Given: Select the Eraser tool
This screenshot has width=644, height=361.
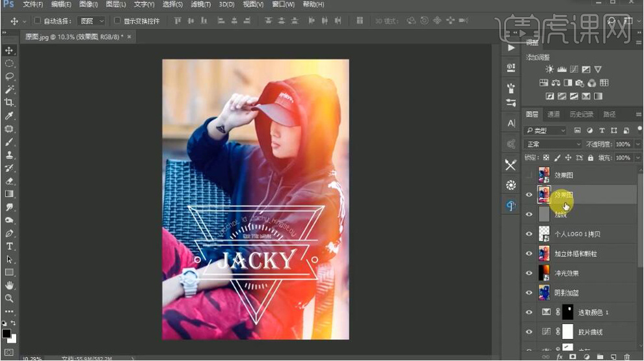Looking at the screenshot, I should coord(9,181).
